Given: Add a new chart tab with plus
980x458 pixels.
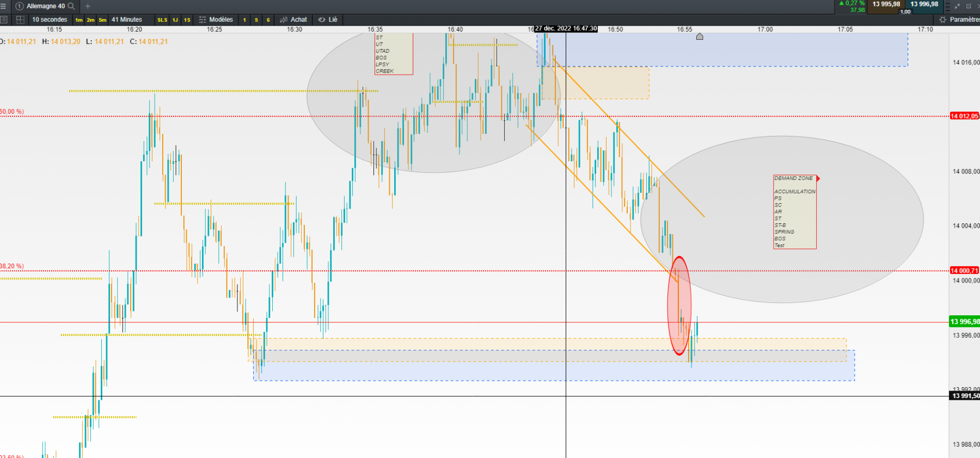Looking at the screenshot, I should tap(88, 6).
